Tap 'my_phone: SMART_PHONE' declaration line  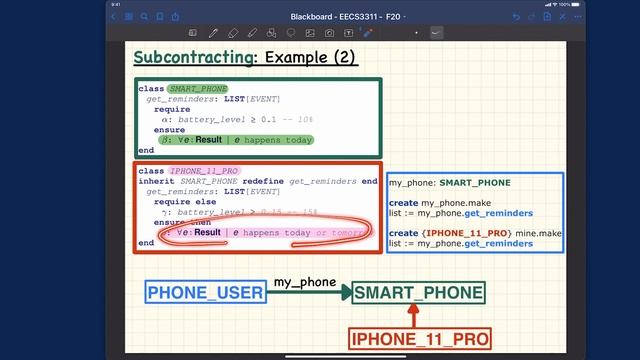pyautogui.click(x=449, y=183)
